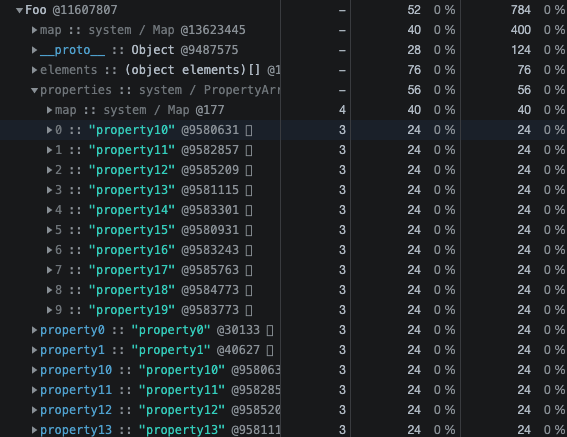Select the string "property14" at index 4
The image size is (567, 437).
pos(132,210)
